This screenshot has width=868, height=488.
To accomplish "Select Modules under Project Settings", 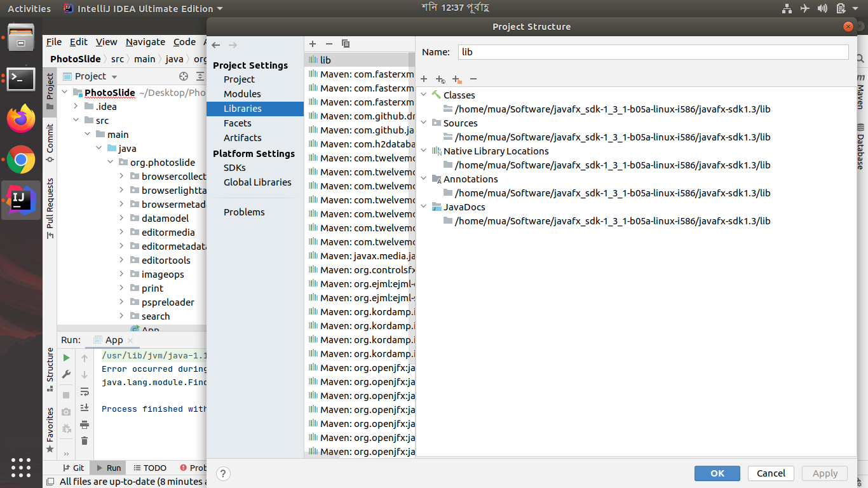I will pos(242,94).
